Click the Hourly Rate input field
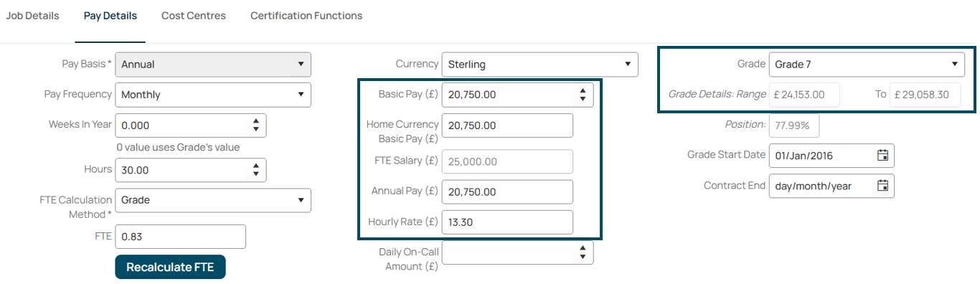980x284 pixels. (x=507, y=222)
